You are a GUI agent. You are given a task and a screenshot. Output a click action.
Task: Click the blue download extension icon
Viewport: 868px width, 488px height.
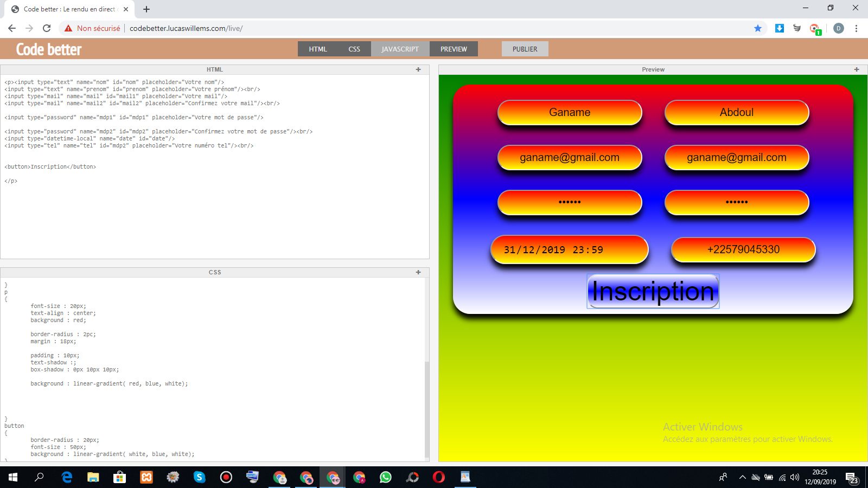[780, 28]
